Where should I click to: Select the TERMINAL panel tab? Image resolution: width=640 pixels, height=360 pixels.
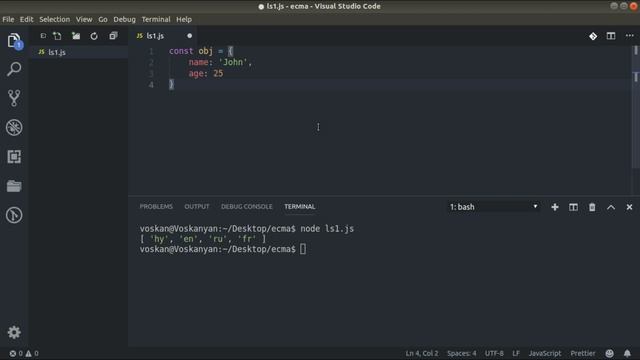(x=300, y=207)
